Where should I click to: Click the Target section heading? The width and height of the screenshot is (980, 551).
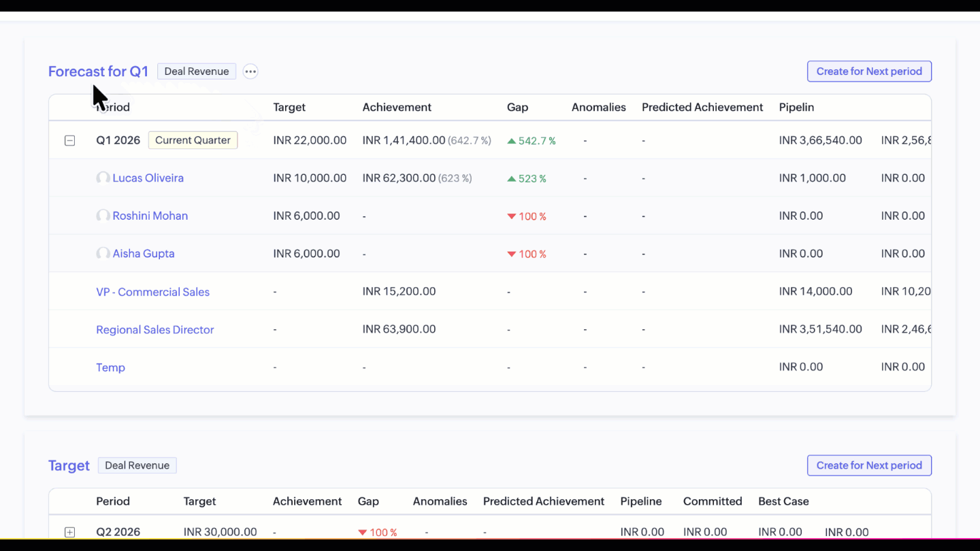click(69, 465)
